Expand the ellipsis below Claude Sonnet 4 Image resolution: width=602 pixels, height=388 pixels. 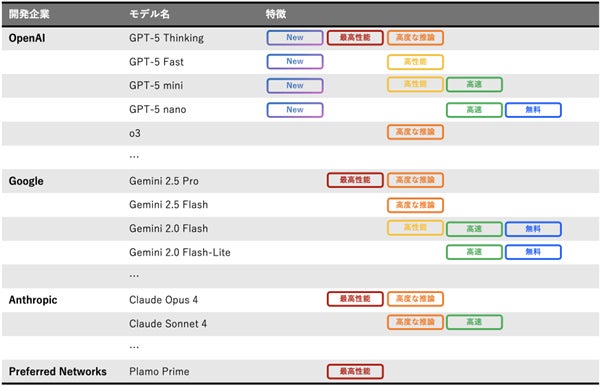(x=134, y=347)
